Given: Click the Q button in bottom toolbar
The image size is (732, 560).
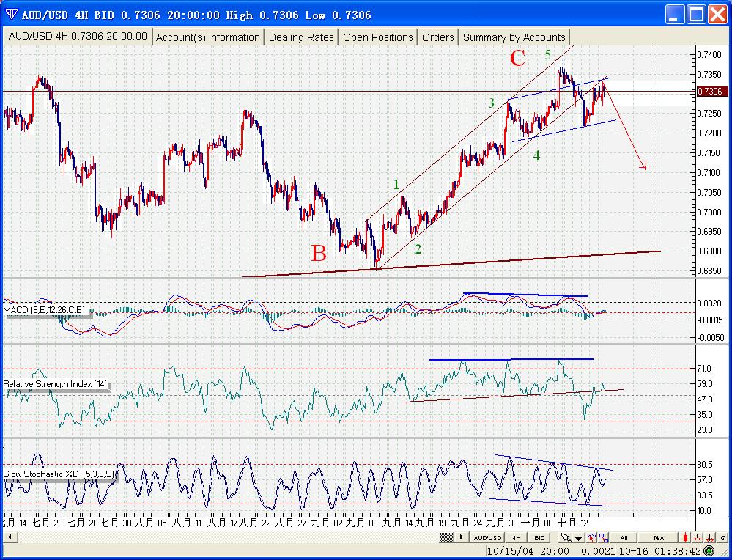Looking at the screenshot, I should coord(723,537).
